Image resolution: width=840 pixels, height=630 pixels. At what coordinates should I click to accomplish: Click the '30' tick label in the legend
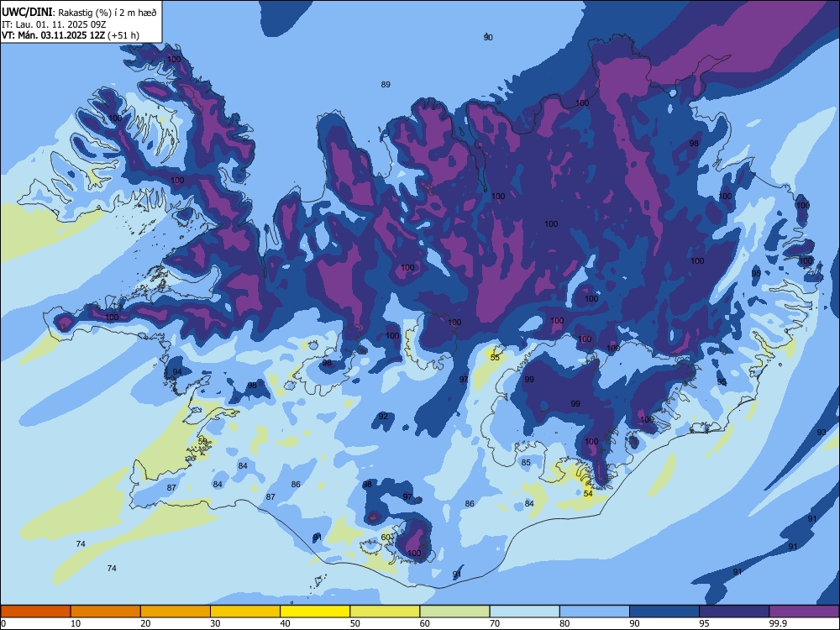coord(215,623)
